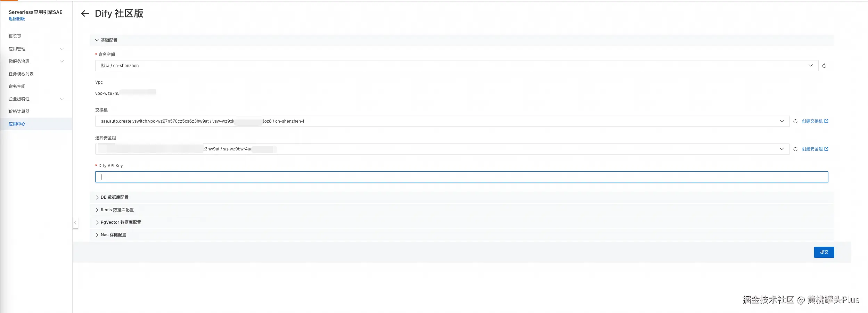Image resolution: width=868 pixels, height=313 pixels.
Task: Go back using the arrow beside Dify 社区版
Action: coord(85,14)
